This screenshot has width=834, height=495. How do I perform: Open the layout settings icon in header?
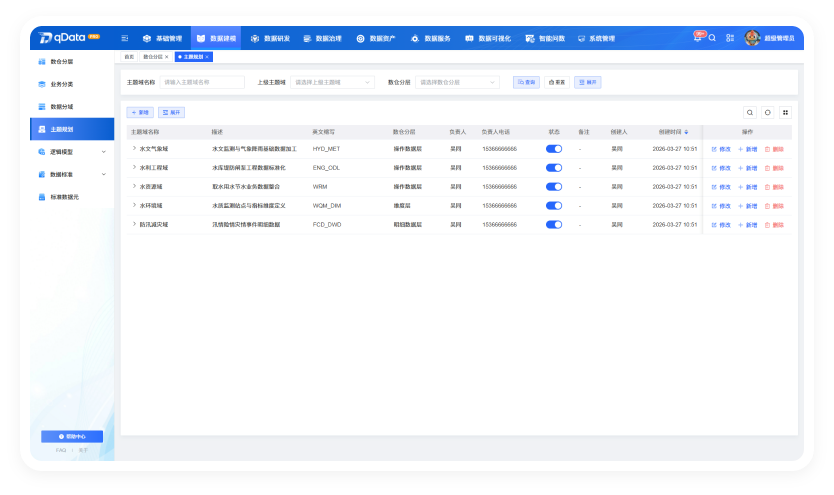point(730,38)
